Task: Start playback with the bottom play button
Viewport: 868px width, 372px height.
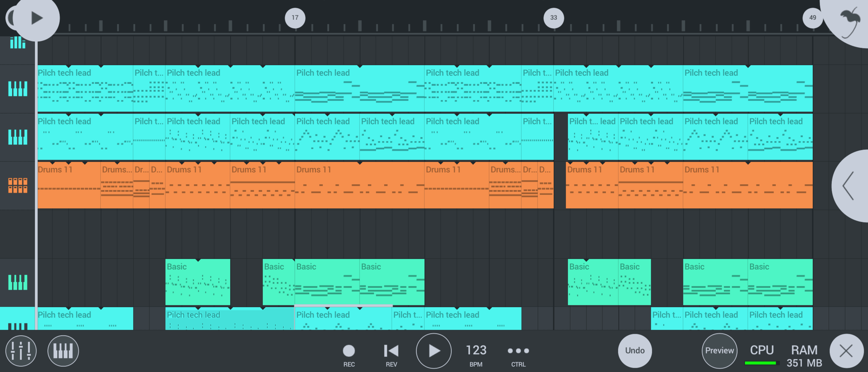Action: pos(434,351)
